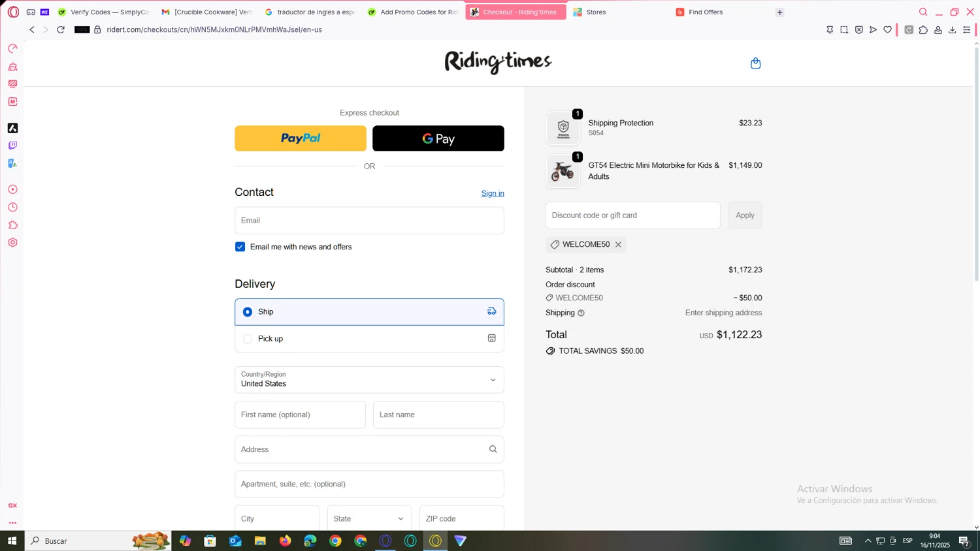Start the snapshot capture tool
The image size is (980, 551).
coord(844,30)
